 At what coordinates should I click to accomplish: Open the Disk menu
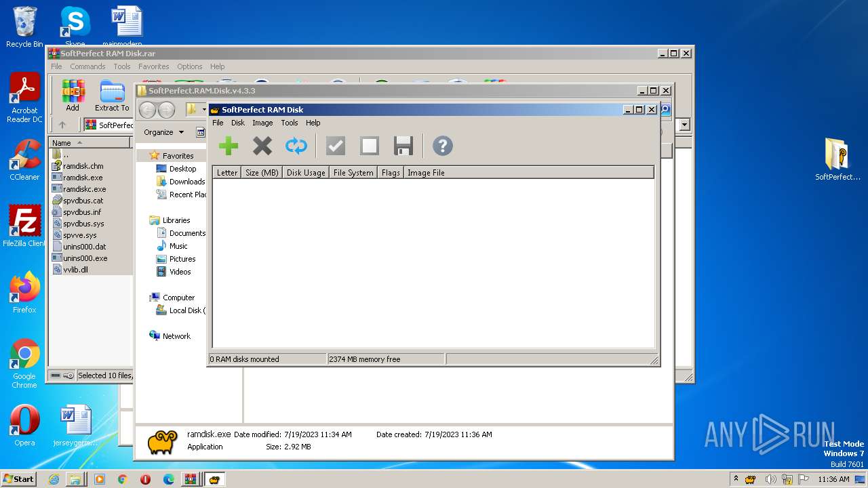pos(238,123)
